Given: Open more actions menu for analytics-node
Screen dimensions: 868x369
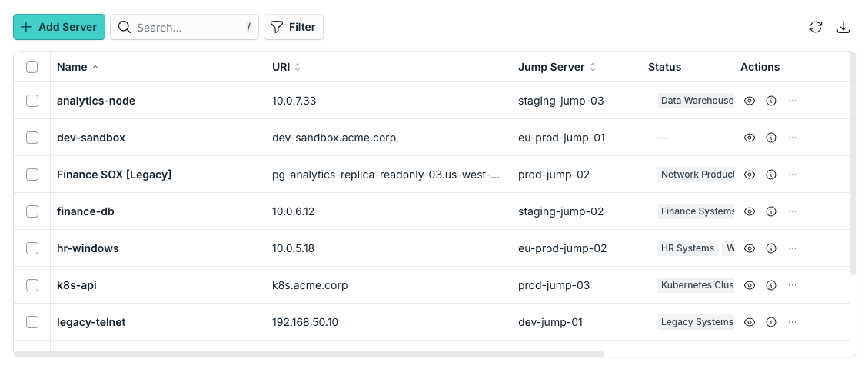Looking at the screenshot, I should 792,101.
